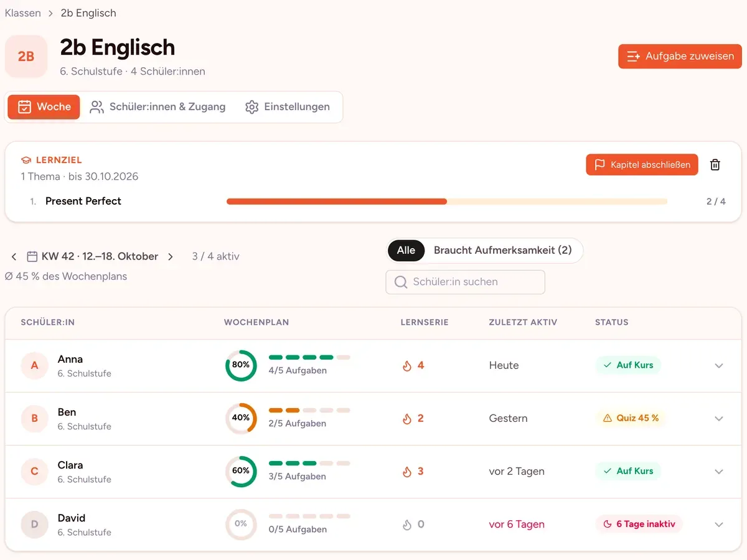Click '3/5 Aufgaben' in Clara's row
Screen dimensions: 747x560
click(298, 477)
